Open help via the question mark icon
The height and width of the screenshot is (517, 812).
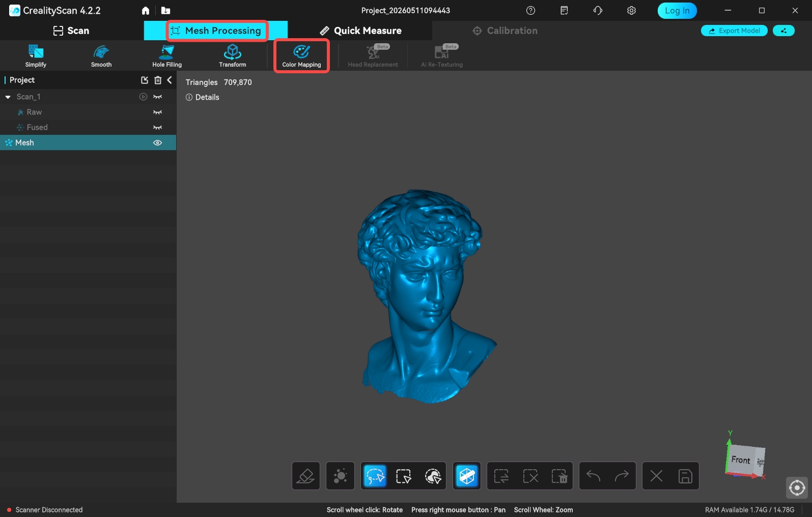coord(530,11)
